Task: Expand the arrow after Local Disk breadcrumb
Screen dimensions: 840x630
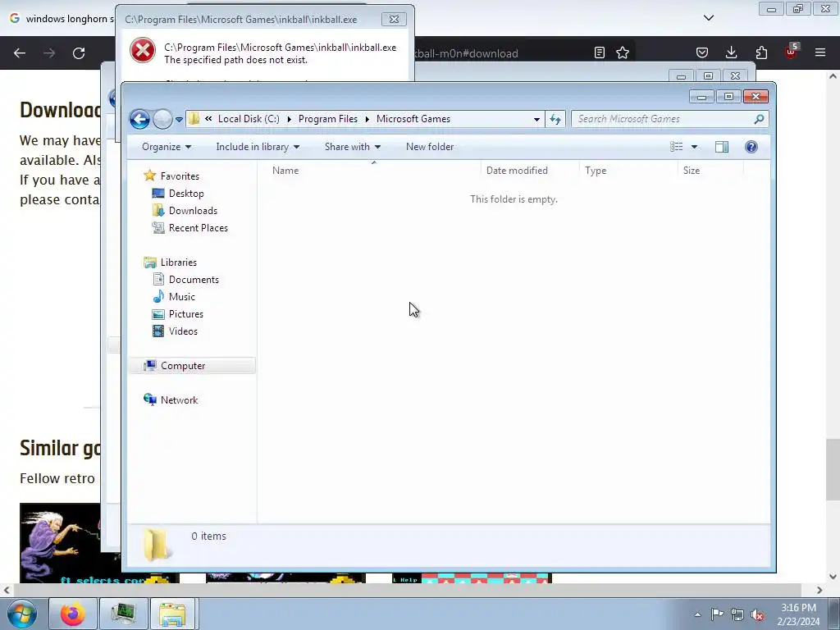Action: tap(289, 119)
